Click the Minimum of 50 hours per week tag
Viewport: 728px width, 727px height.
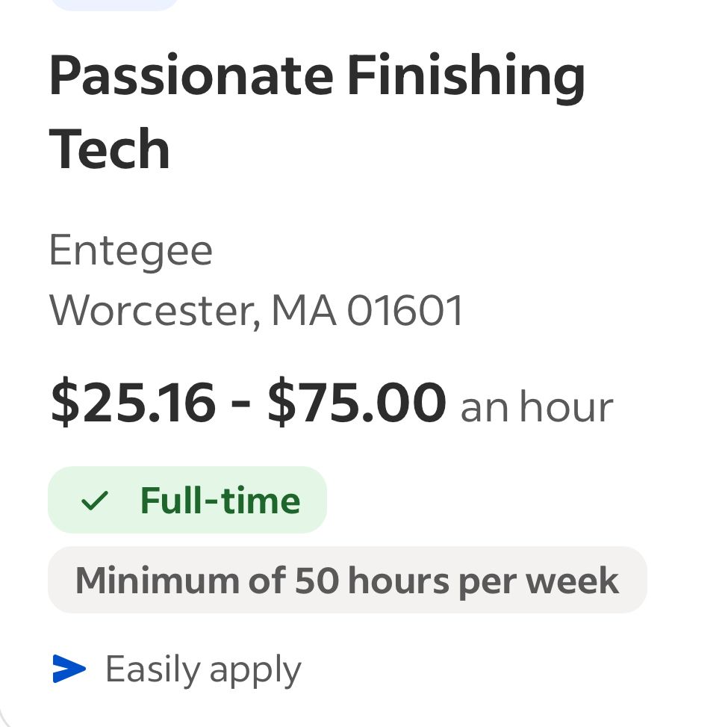tap(347, 580)
